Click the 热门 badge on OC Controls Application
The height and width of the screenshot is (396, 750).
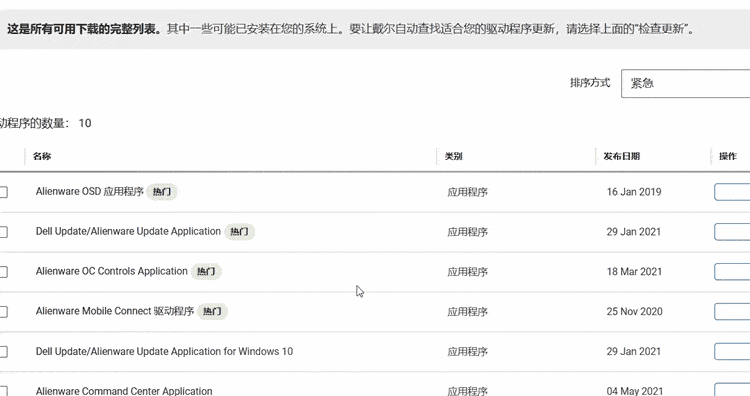[206, 271]
